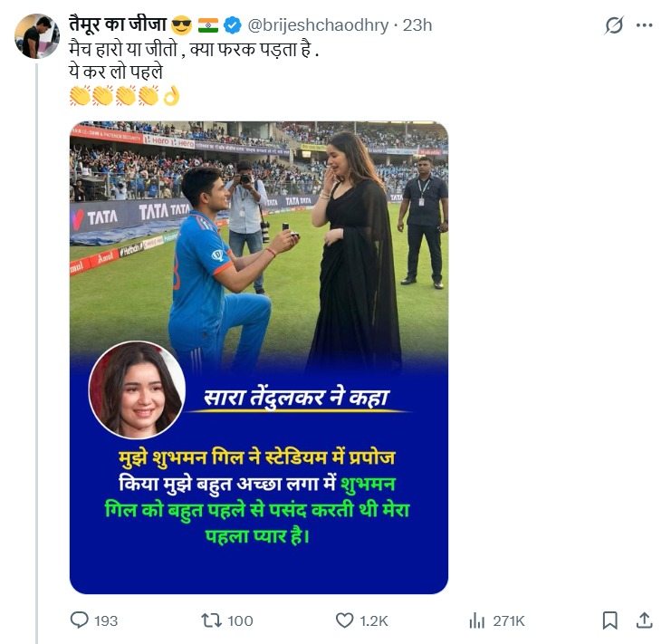
Task: Click the author's profile avatar
Action: (x=37, y=36)
